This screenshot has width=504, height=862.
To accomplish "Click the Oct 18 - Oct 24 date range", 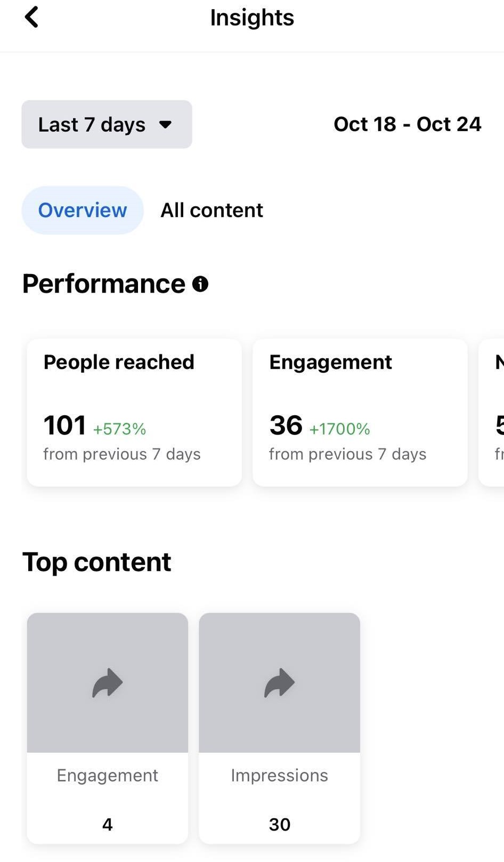I will point(407,124).
